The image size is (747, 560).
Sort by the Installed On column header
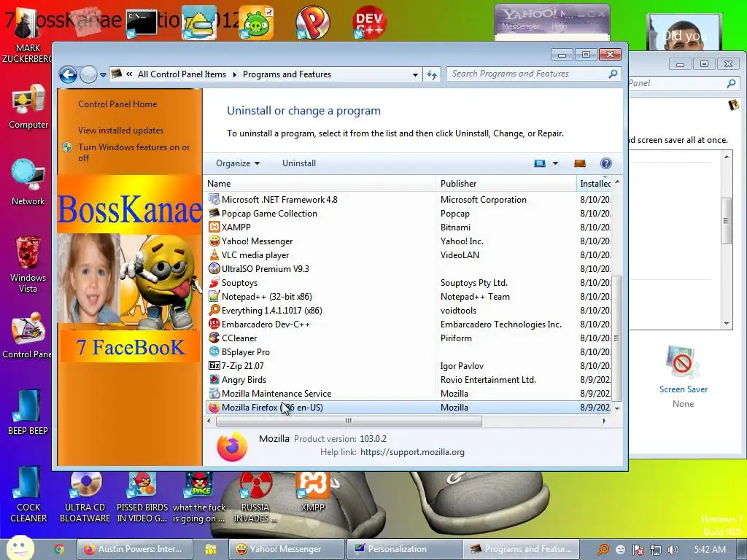tap(594, 183)
